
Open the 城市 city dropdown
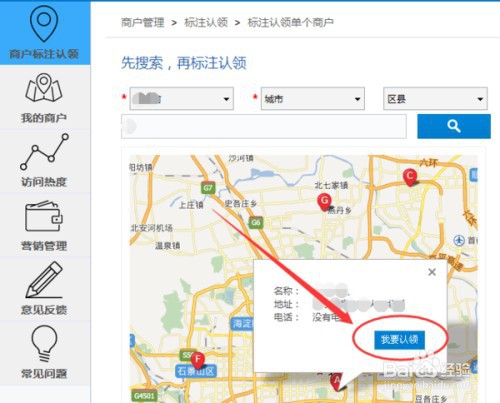click(x=313, y=99)
